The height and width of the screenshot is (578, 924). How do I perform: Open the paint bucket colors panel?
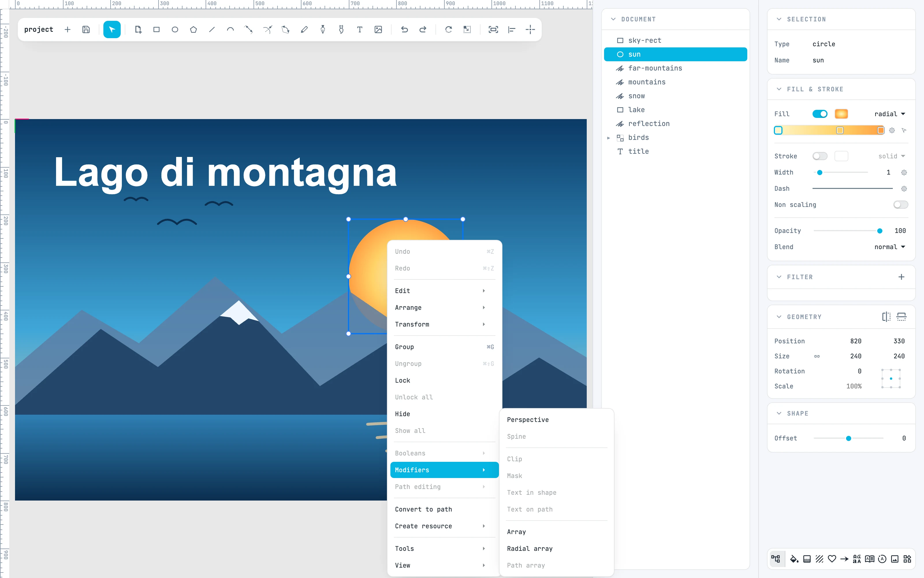pyautogui.click(x=794, y=559)
